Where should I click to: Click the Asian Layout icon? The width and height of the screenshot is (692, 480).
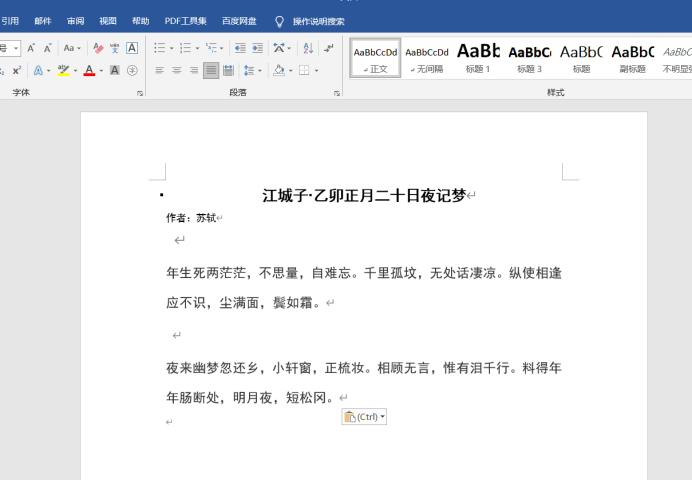(279, 48)
